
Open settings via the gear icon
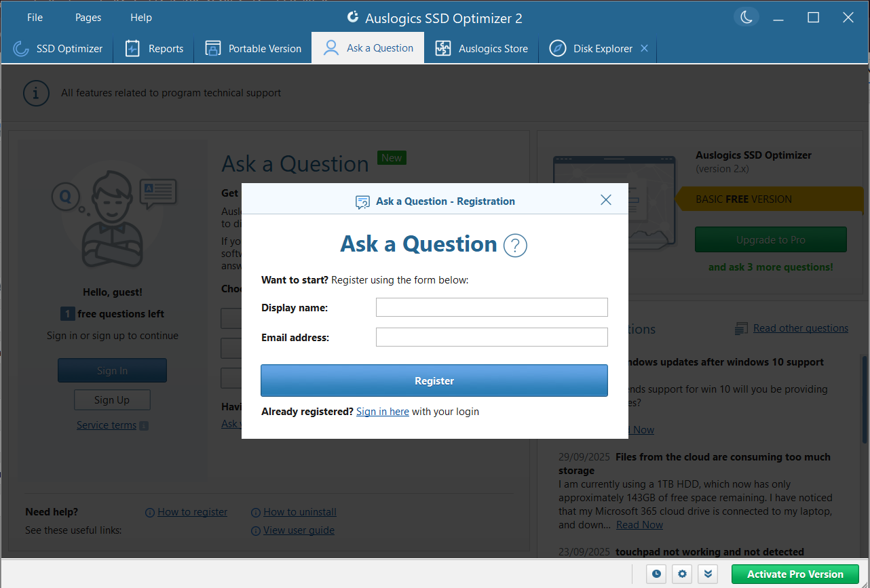tap(682, 574)
